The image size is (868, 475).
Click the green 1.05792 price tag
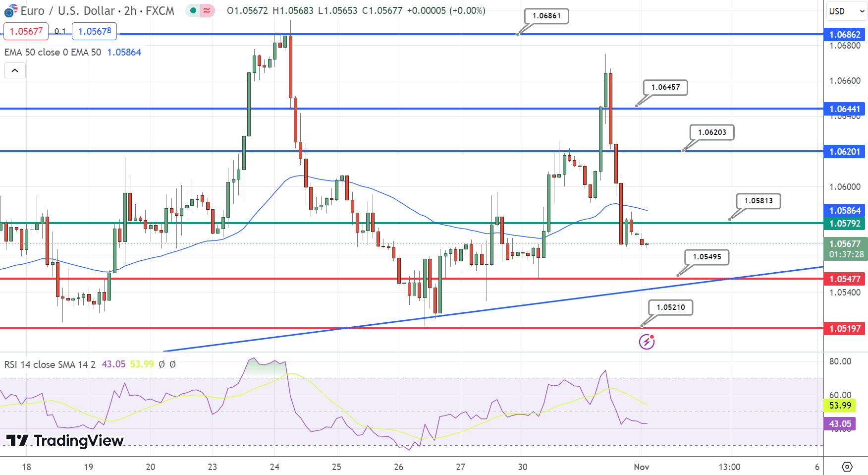[845, 223]
